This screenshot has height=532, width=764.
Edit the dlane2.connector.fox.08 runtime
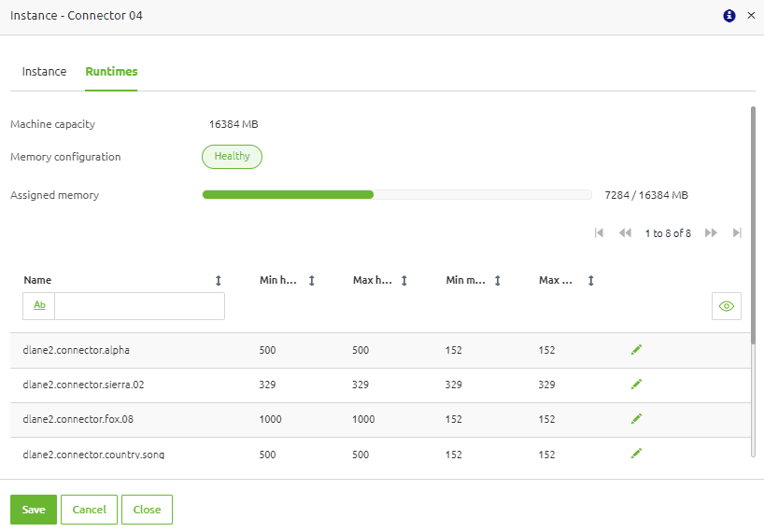636,419
